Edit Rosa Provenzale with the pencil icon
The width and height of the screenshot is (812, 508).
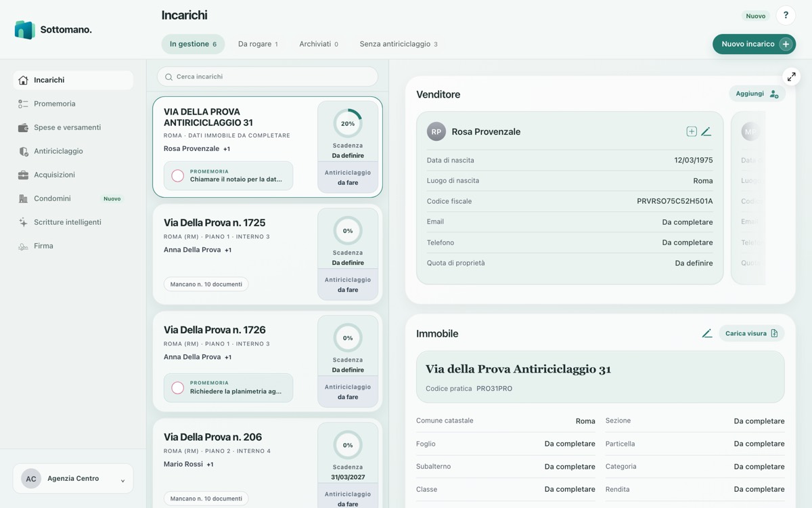pos(706,131)
